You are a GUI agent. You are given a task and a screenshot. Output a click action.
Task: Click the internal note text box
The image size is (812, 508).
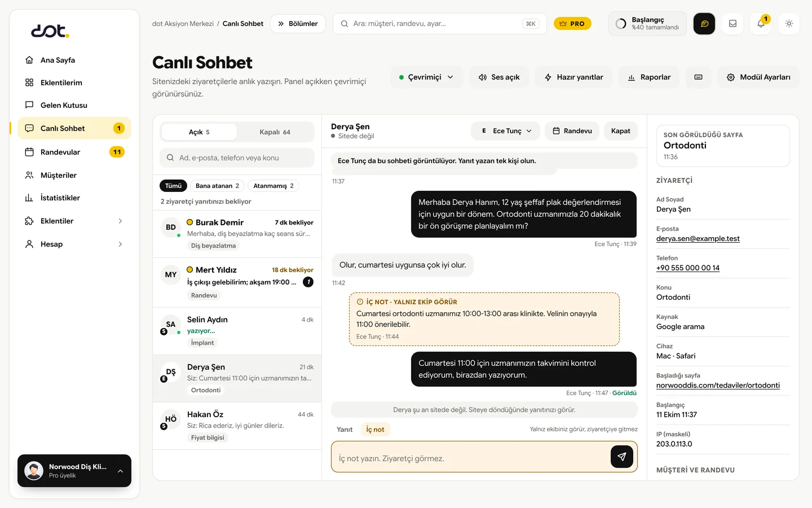[471, 458]
